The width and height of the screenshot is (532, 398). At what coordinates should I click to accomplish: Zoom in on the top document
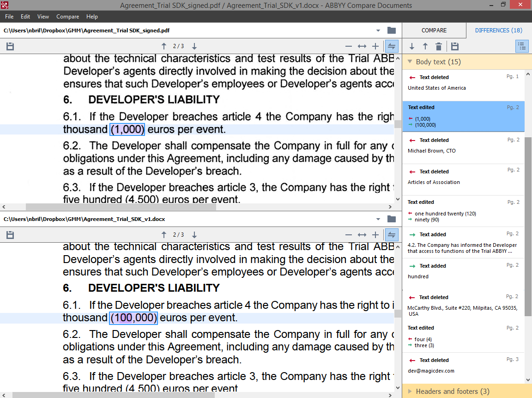tap(375, 46)
